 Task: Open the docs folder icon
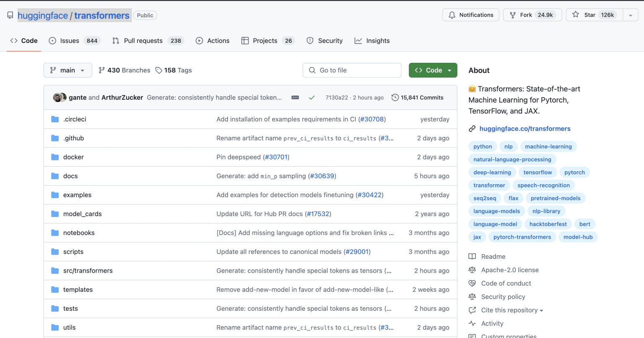pyautogui.click(x=55, y=176)
